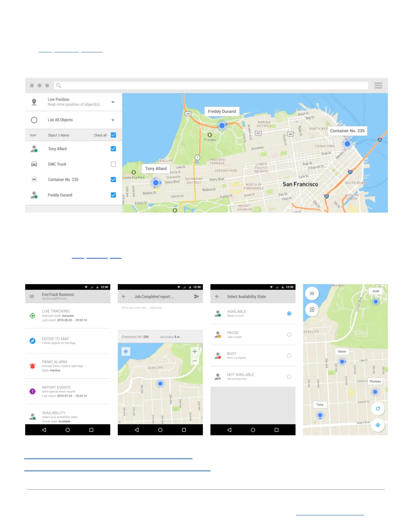Image resolution: width=411 pixels, height=532 pixels.
Task: Send the Job Completed report
Action: point(196,297)
